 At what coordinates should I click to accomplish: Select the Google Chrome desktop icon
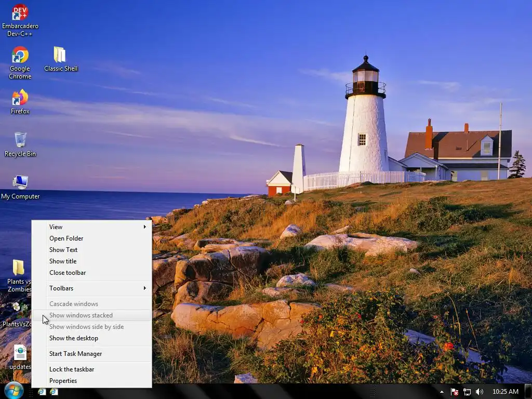click(x=20, y=63)
